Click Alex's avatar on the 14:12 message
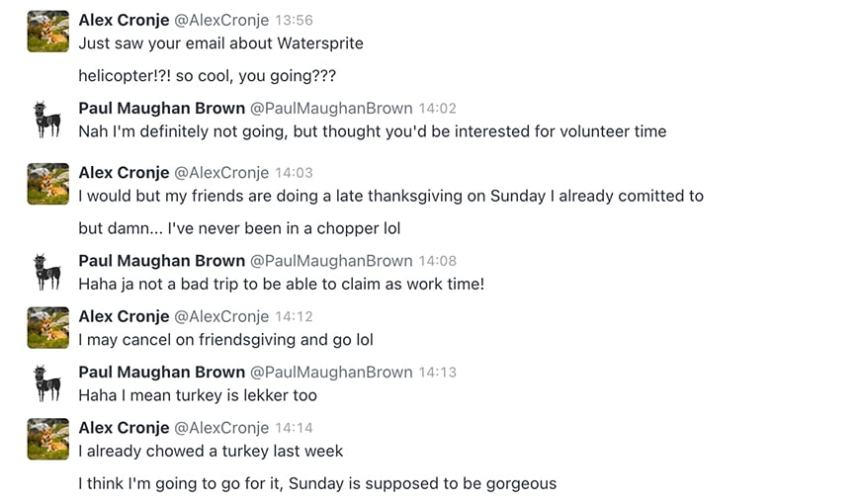This screenshot has height=504, width=860. coord(47,327)
